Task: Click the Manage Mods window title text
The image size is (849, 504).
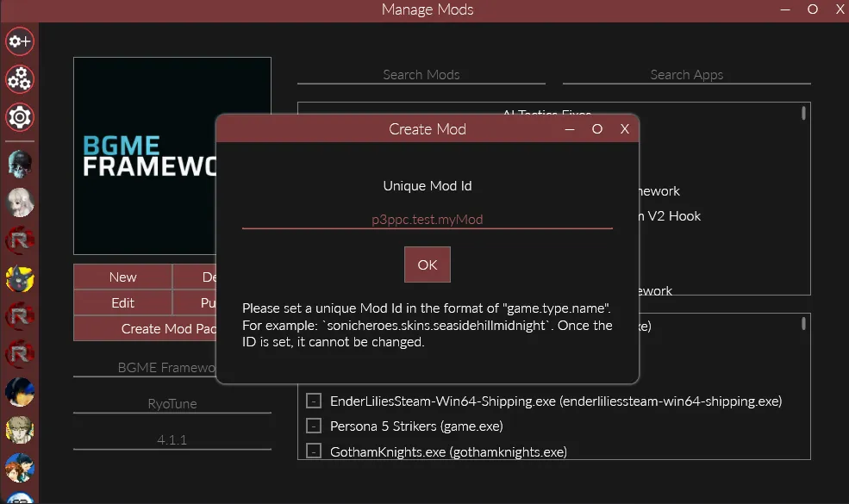Action: coord(428,9)
